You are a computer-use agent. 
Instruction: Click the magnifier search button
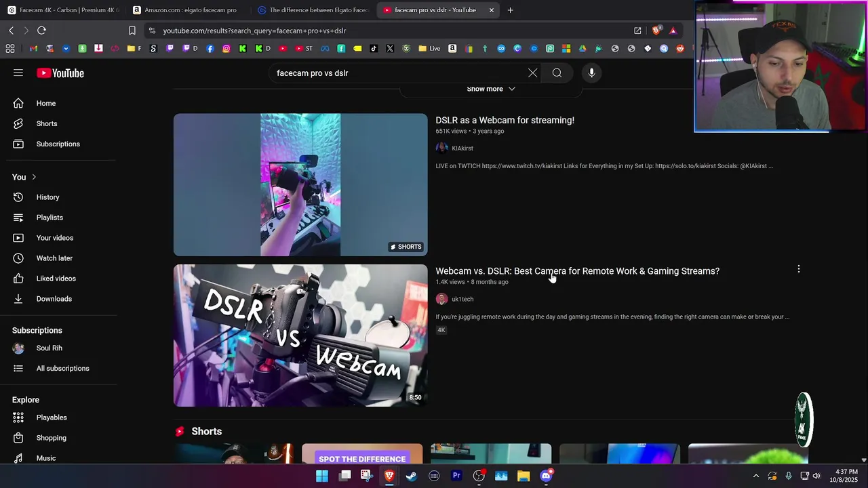click(x=557, y=73)
